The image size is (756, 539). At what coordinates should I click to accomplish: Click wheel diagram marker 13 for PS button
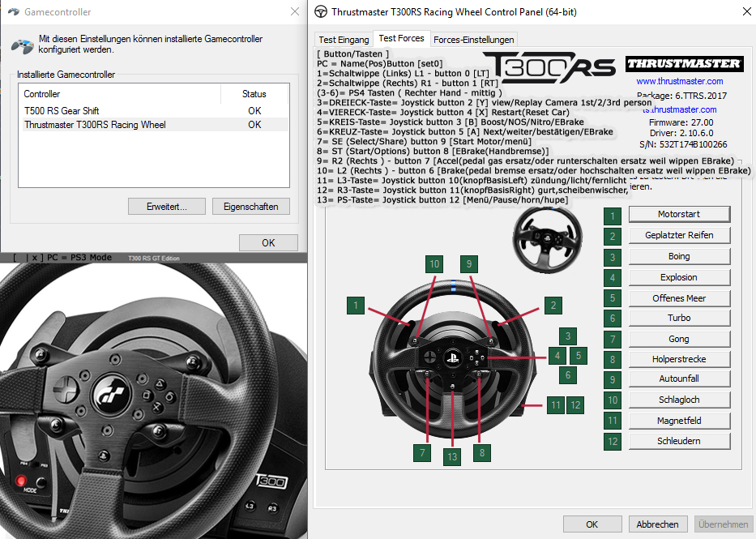[x=452, y=456]
